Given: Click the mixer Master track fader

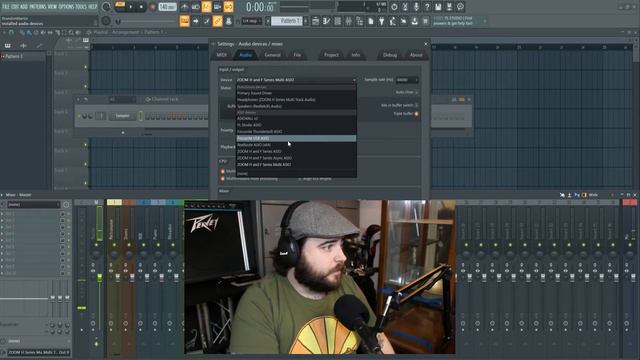Looking at the screenshot, I should (x=99, y=278).
